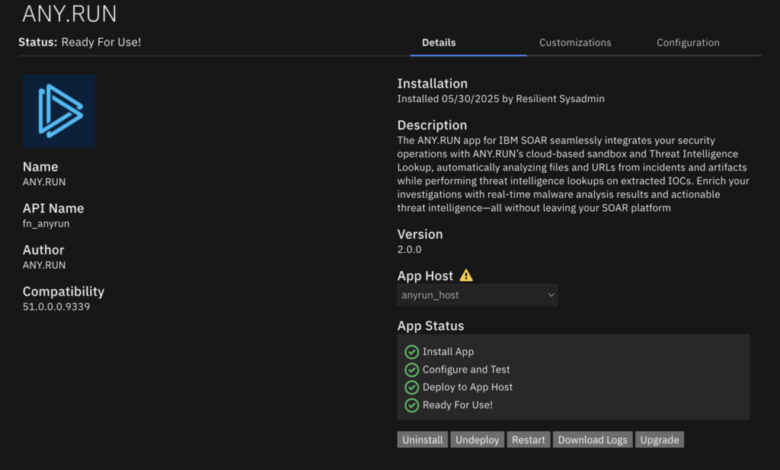Click the Ready For Use check icon
This screenshot has height=470, width=780.
click(411, 405)
